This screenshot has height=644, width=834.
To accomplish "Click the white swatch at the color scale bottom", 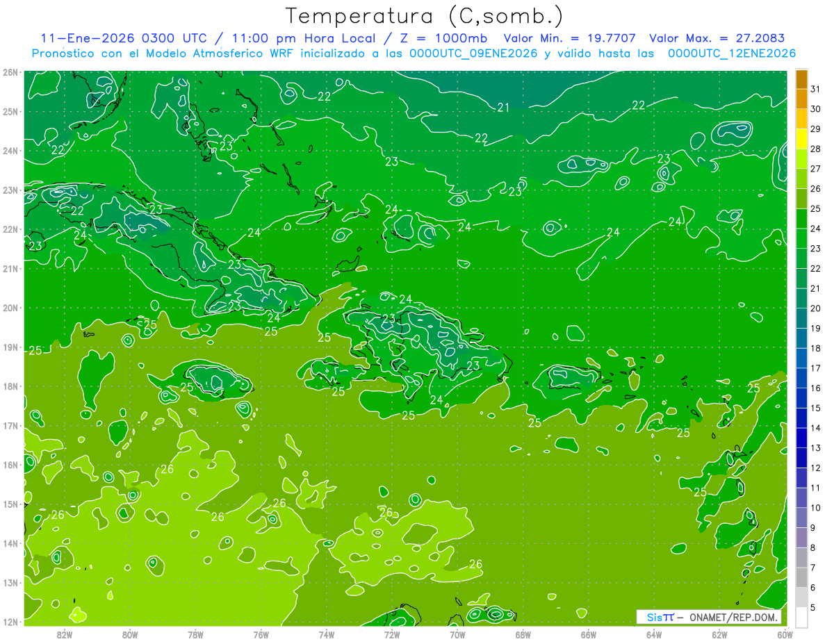I will tap(801, 617).
